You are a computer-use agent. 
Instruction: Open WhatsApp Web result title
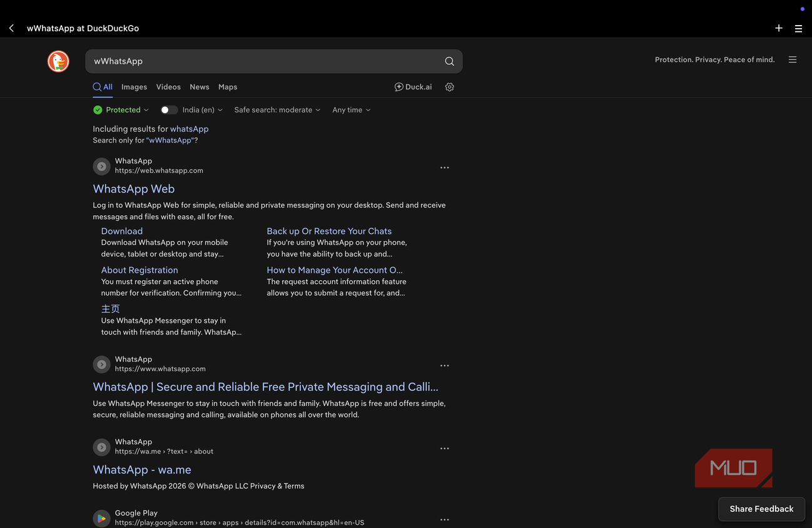click(x=134, y=189)
